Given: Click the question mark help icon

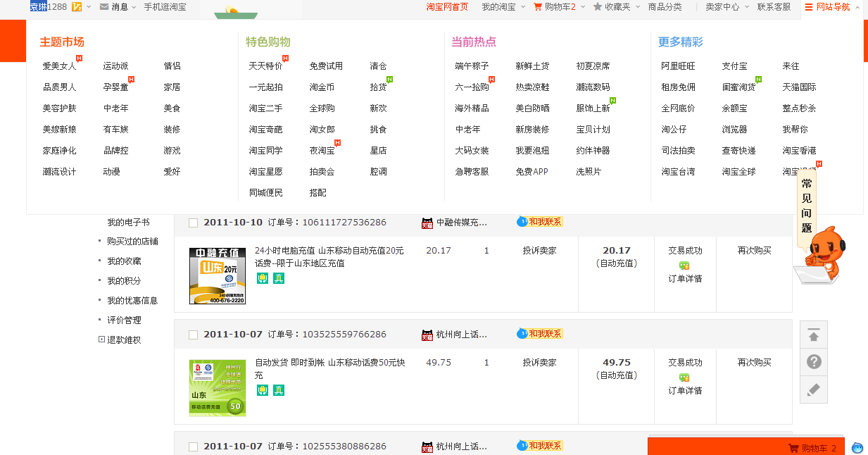Looking at the screenshot, I should 814,362.
